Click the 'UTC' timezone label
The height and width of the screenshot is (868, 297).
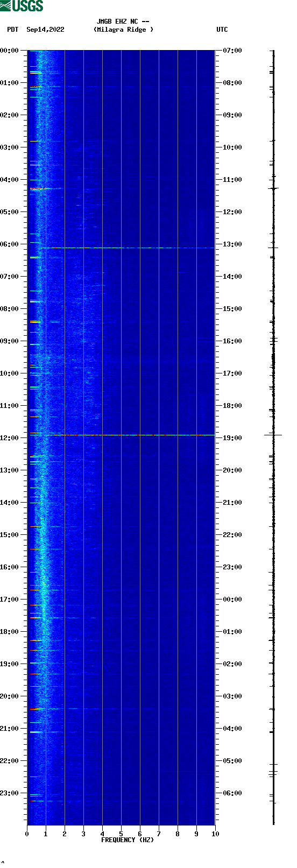[222, 30]
